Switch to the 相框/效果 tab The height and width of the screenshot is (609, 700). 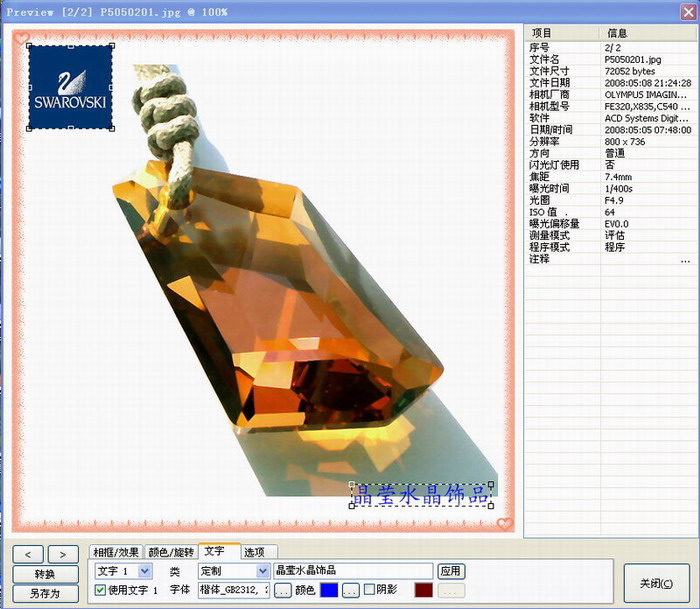tap(116, 552)
